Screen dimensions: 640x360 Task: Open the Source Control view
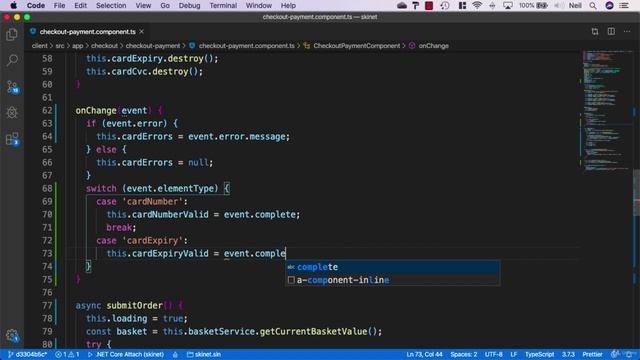click(x=12, y=87)
